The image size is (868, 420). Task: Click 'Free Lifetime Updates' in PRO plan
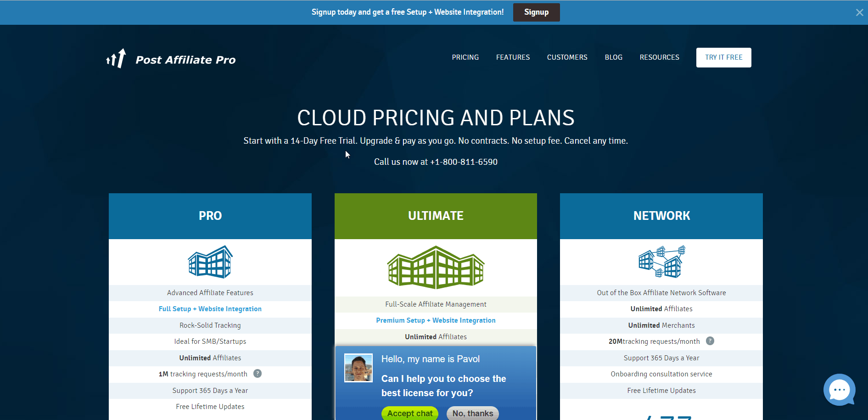click(210, 407)
